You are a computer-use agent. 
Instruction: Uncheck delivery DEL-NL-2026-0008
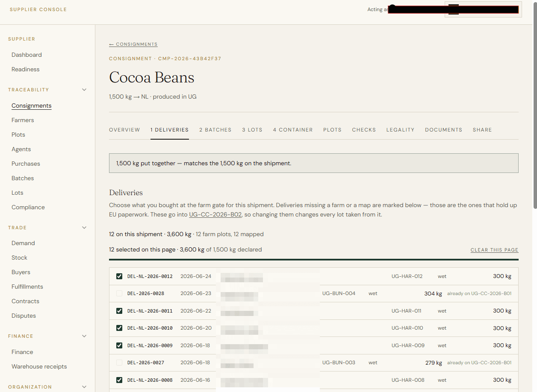[x=119, y=380]
